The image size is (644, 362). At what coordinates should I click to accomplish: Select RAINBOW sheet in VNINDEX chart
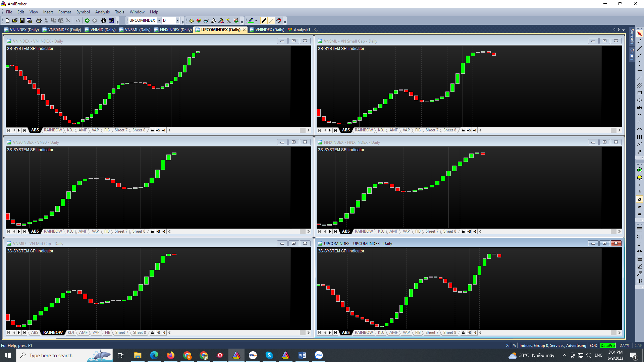(53, 130)
